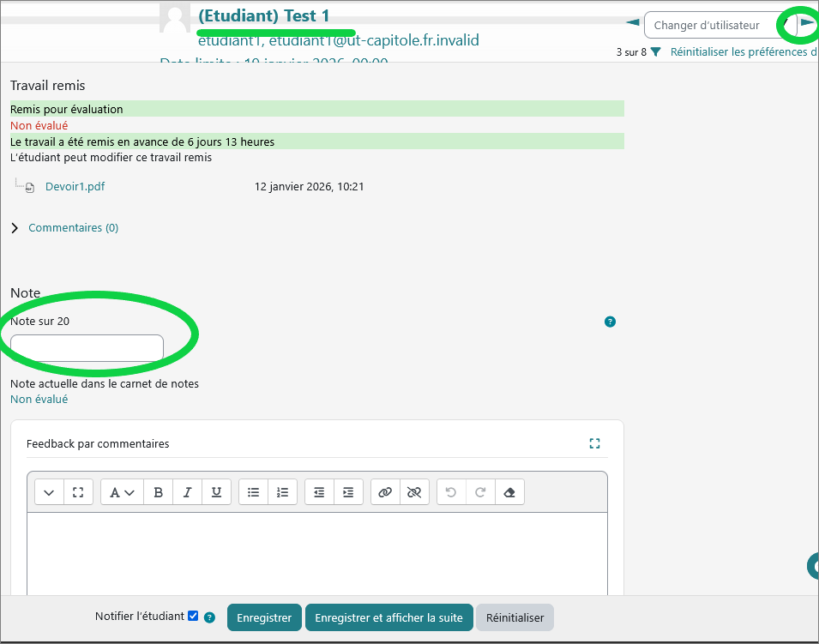This screenshot has width=819, height=644.
Task: Open the filter icon beside 3 sur 8
Action: point(655,52)
